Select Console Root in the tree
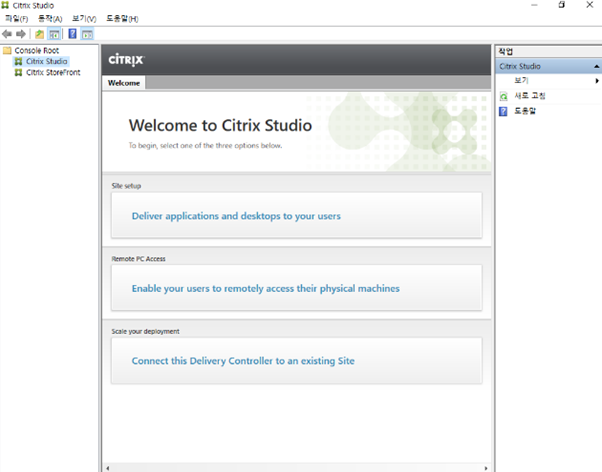 (36, 50)
